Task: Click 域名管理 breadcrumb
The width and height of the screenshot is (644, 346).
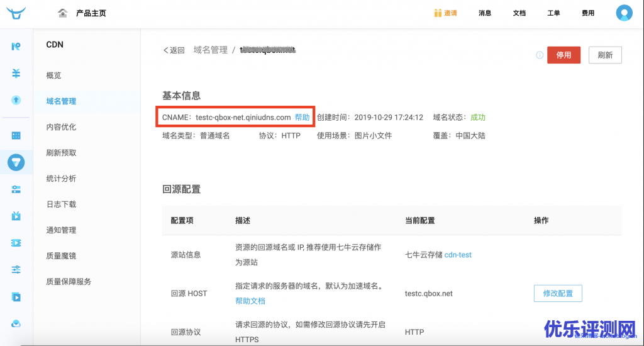Action: (210, 50)
